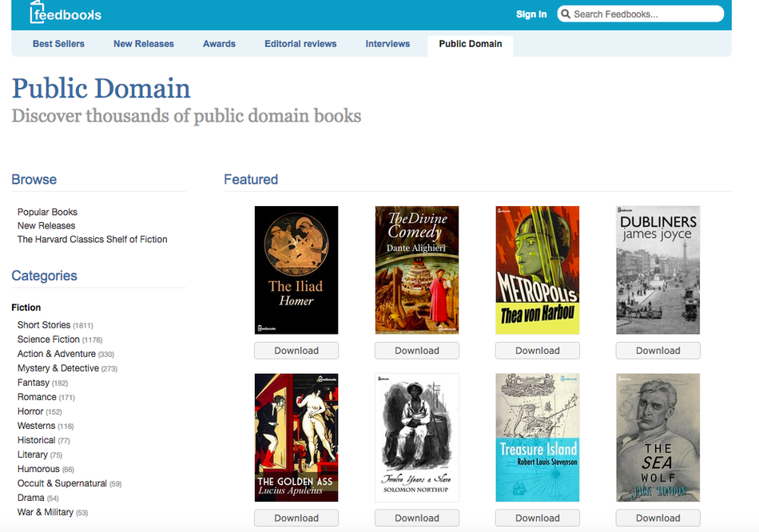The image size is (759, 532).
Task: Go to the Awards tab
Action: click(x=219, y=44)
